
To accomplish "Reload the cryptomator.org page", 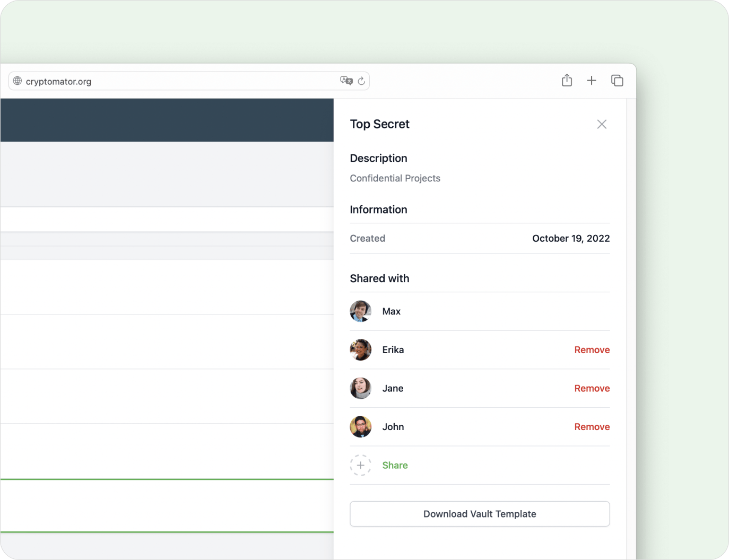I will tap(361, 81).
